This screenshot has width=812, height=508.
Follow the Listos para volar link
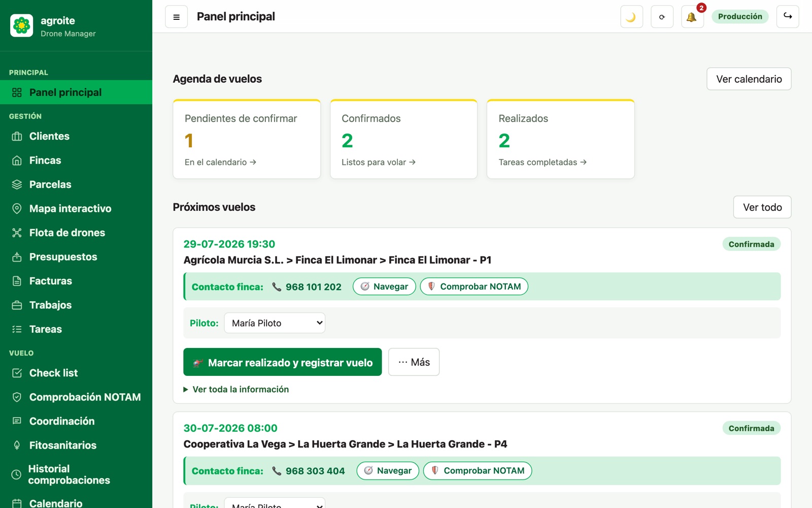pyautogui.click(x=379, y=162)
